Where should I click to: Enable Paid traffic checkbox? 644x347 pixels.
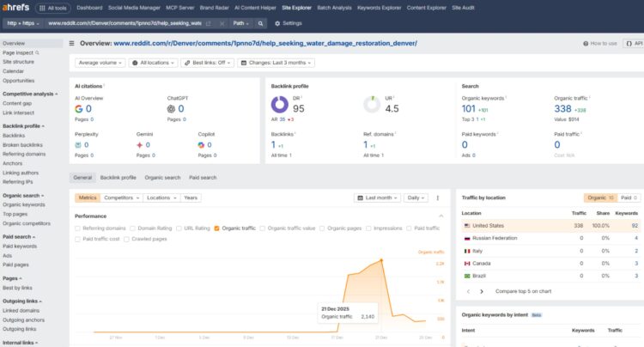[x=409, y=228]
